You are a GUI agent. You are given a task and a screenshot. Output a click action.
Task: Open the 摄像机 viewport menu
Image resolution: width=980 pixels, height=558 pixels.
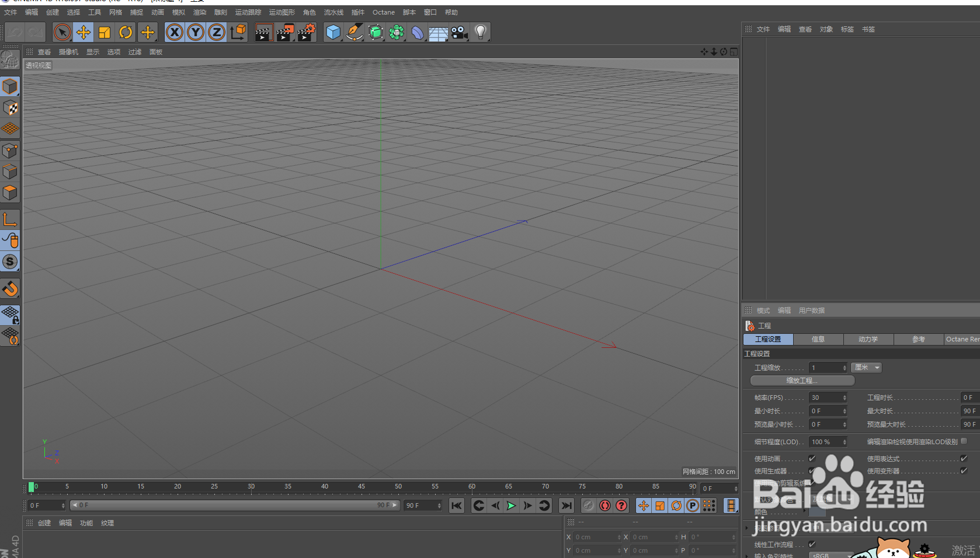(x=68, y=52)
